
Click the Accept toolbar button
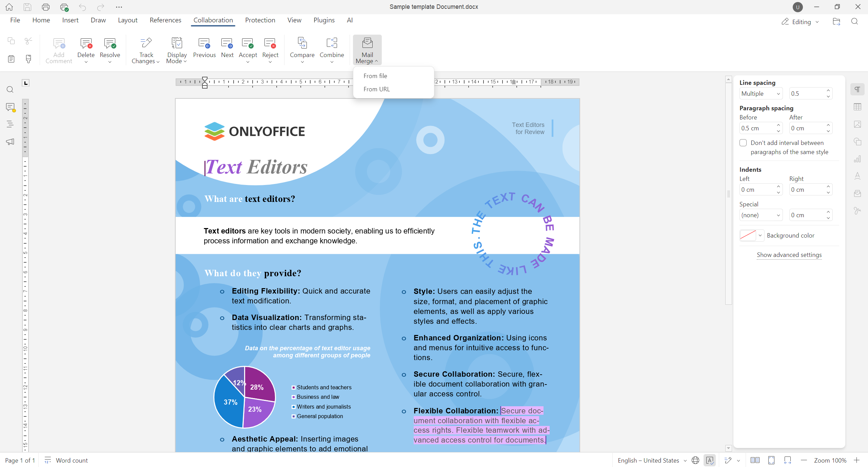click(248, 48)
